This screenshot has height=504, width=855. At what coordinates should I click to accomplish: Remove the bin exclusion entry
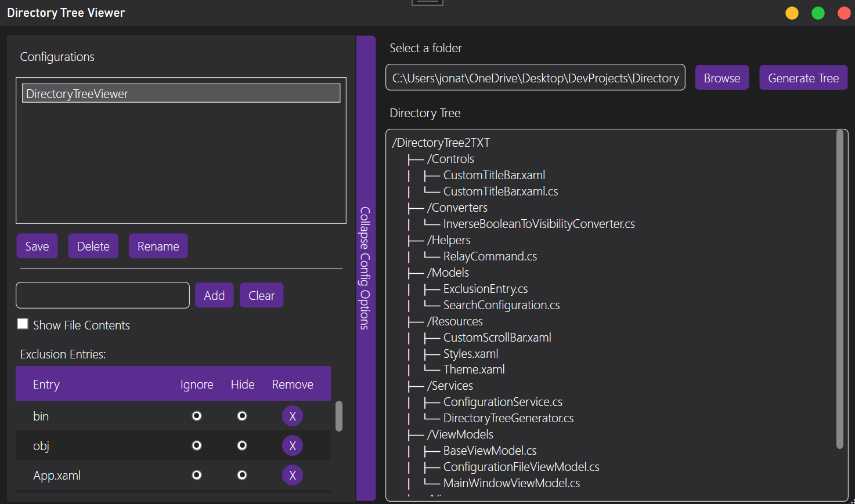(x=293, y=416)
